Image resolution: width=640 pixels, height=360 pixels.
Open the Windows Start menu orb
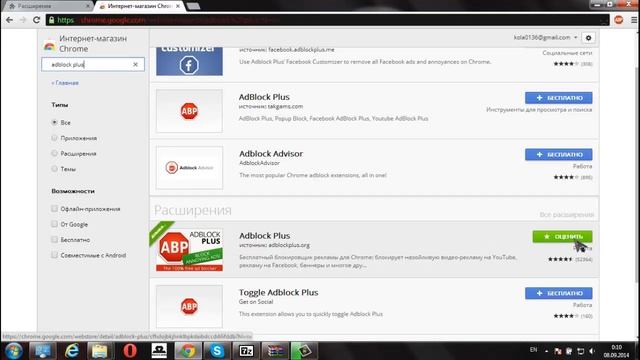point(13,351)
